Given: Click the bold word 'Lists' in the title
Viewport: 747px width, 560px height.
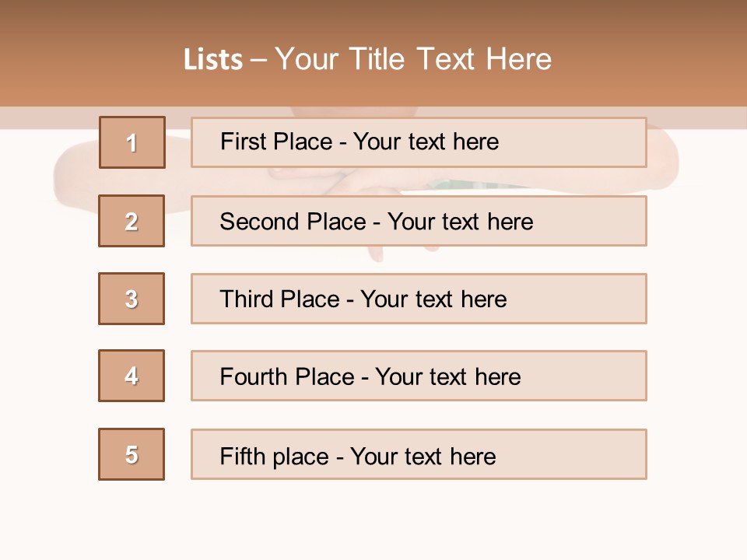Looking at the screenshot, I should [213, 59].
